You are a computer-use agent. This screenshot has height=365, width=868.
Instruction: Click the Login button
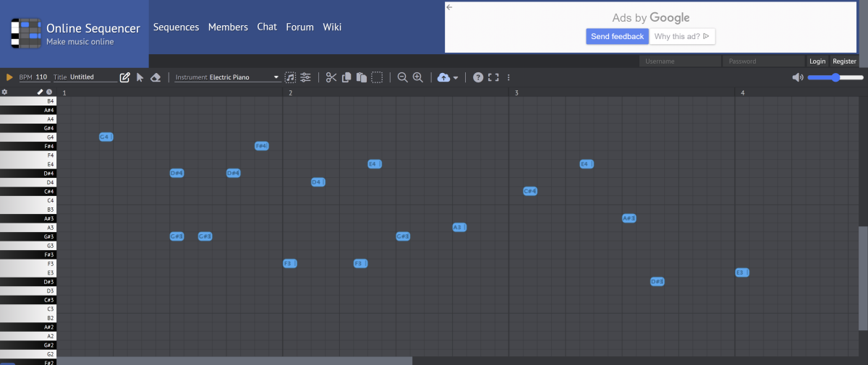(x=817, y=61)
